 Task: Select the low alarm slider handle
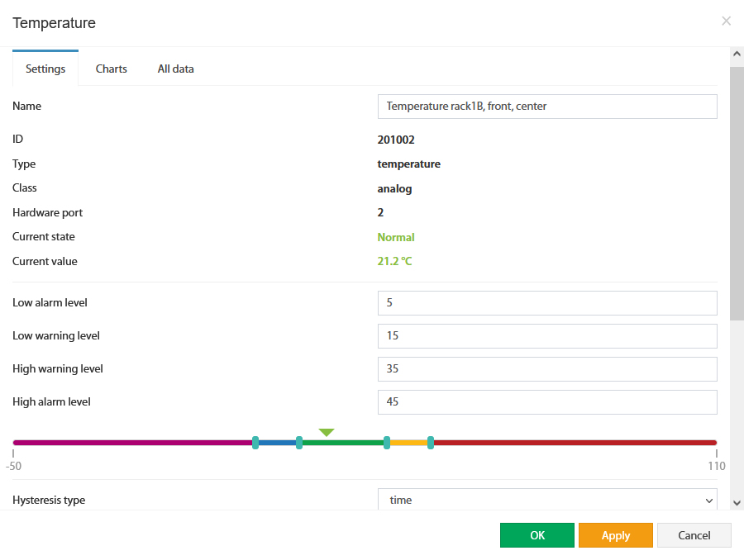point(255,443)
